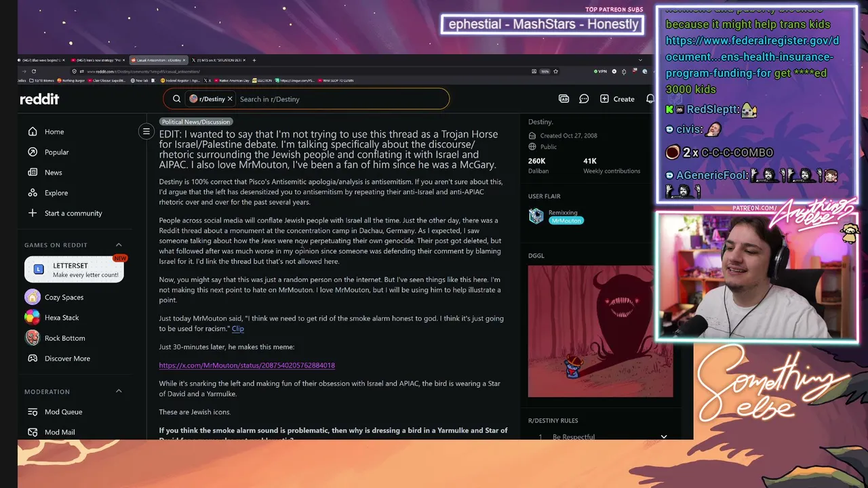The width and height of the screenshot is (868, 488).
Task: Open the Nothing Burger bookmark
Action: coord(71,81)
